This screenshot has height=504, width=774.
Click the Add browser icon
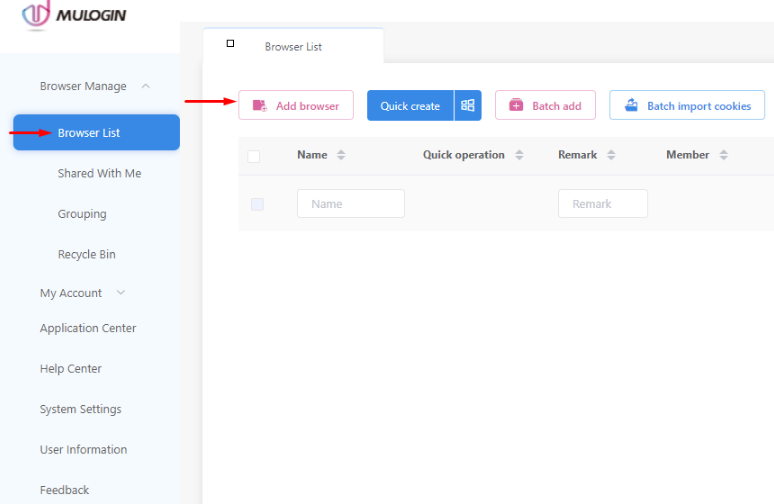(x=260, y=106)
